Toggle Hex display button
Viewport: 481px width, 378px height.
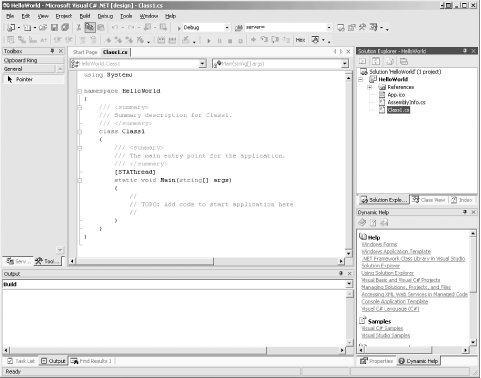point(300,40)
